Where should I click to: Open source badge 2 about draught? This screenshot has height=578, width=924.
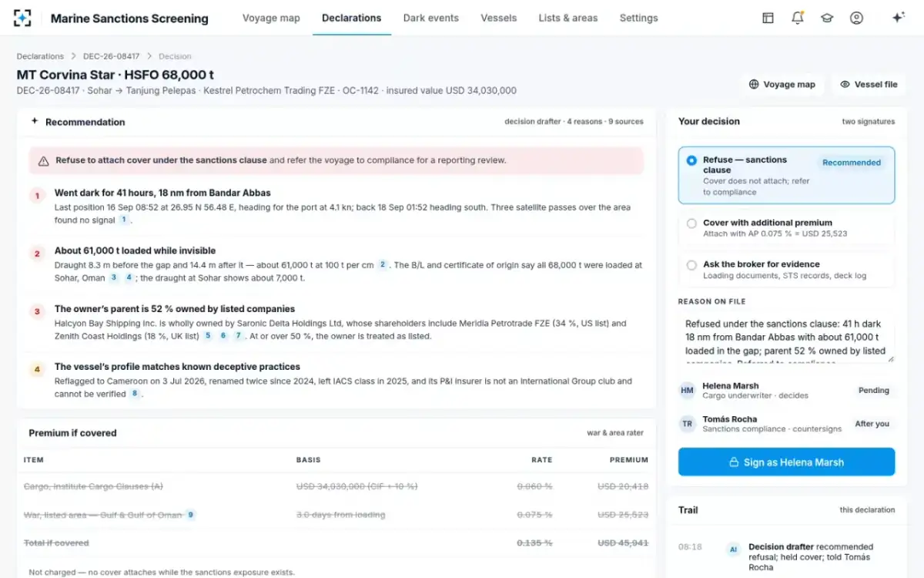pos(382,264)
